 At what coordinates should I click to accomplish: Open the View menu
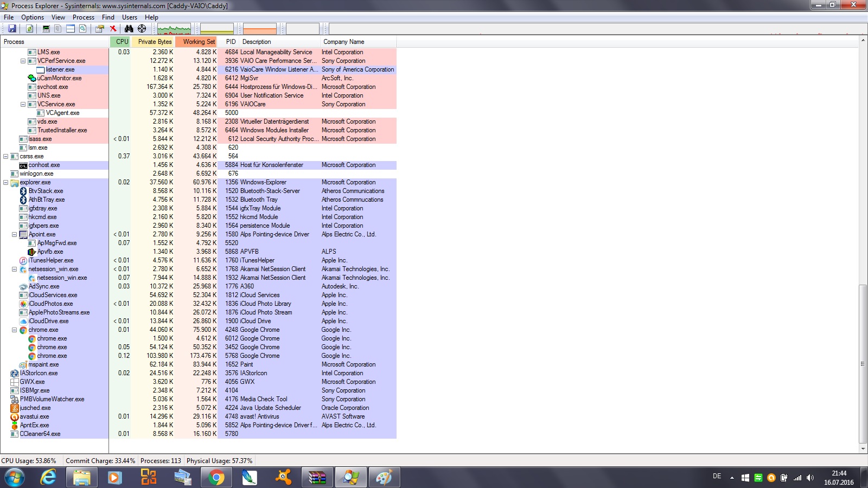[x=58, y=17]
